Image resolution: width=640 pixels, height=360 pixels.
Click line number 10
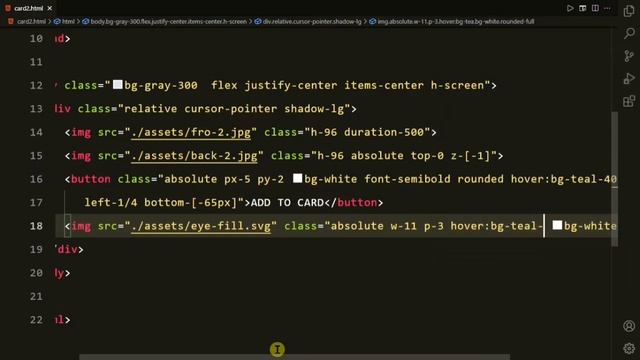coord(36,38)
